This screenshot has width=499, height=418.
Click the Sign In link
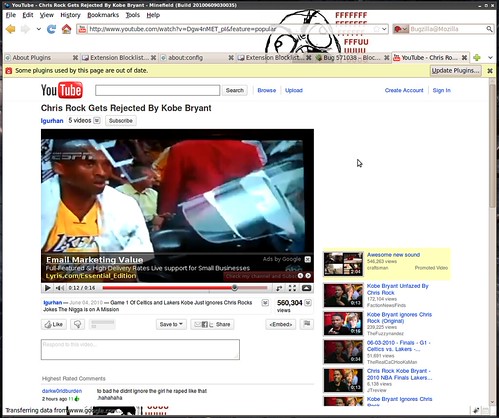click(x=441, y=90)
